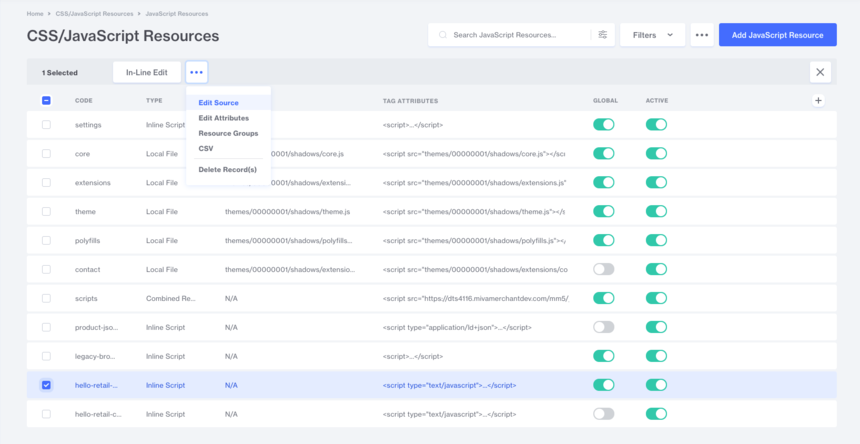Expand the Filters dropdown

click(652, 35)
